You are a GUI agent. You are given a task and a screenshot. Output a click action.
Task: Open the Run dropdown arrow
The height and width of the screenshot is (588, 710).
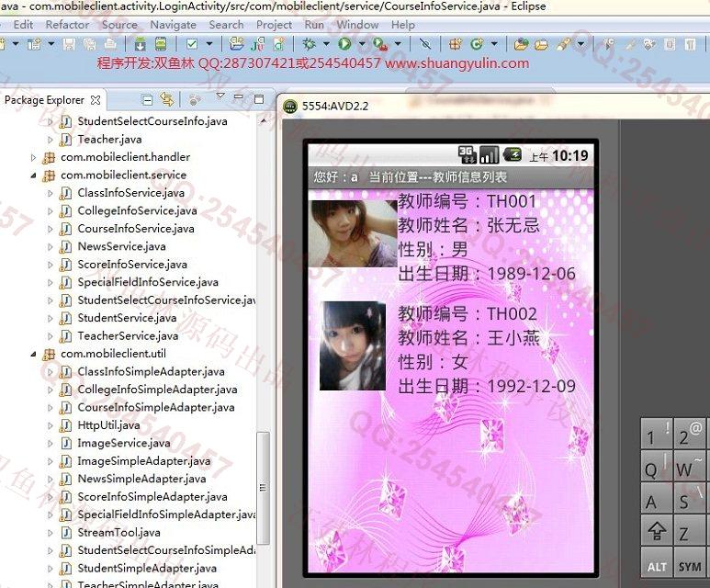[362, 44]
